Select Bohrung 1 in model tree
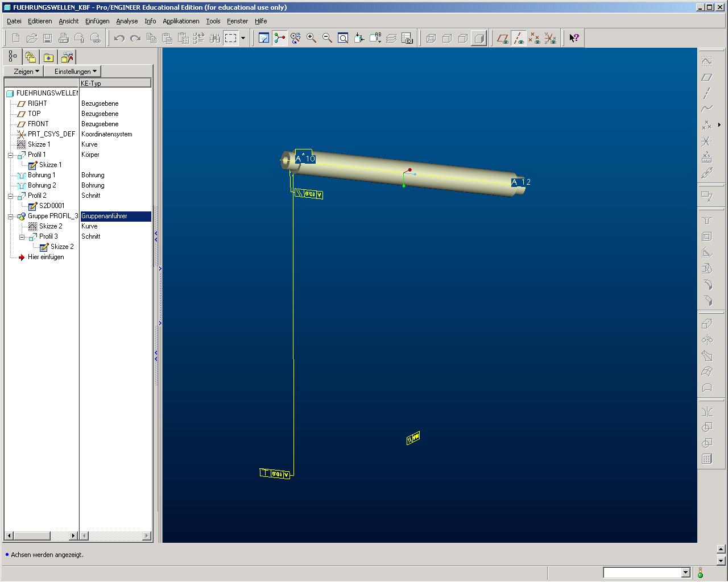The height and width of the screenshot is (582, 728). 42,175
